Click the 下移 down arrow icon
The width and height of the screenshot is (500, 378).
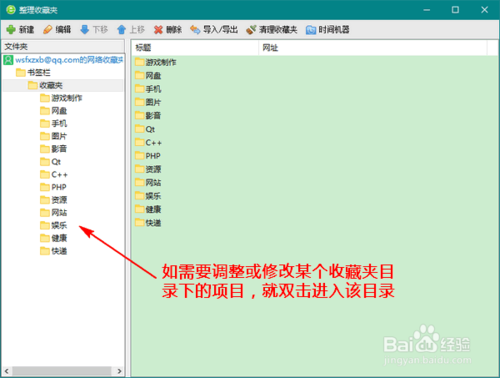[85, 30]
